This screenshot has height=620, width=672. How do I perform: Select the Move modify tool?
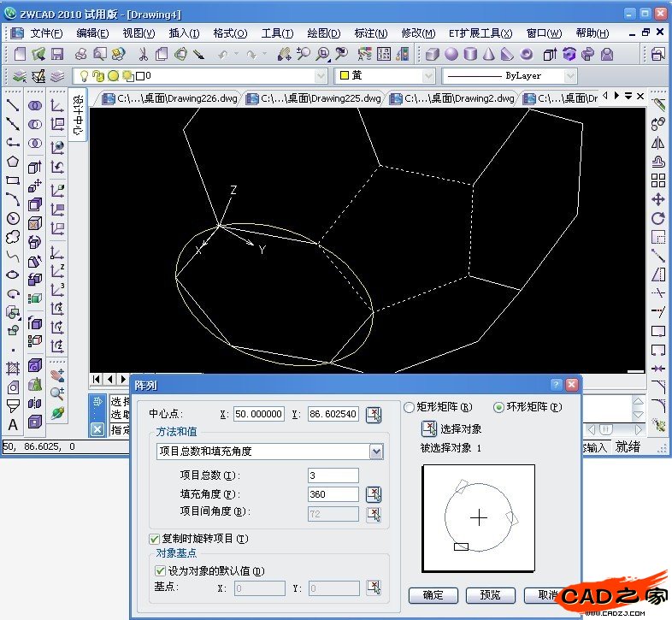(x=657, y=199)
